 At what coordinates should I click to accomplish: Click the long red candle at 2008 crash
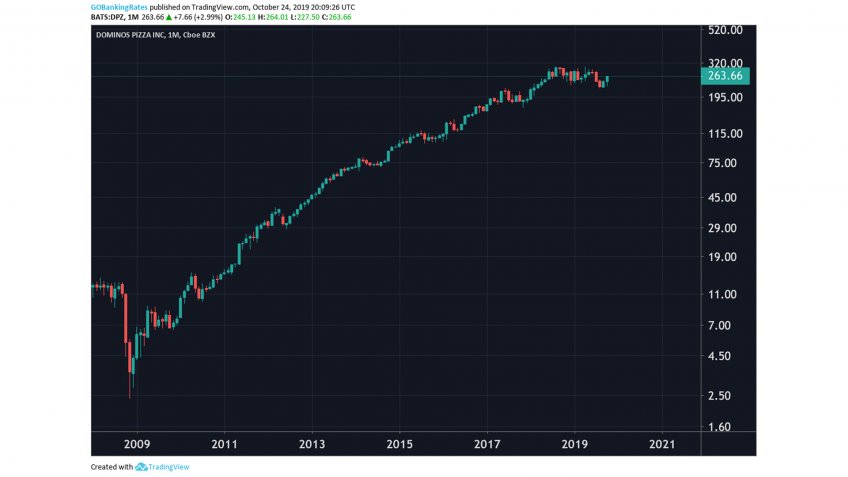pyautogui.click(x=126, y=318)
